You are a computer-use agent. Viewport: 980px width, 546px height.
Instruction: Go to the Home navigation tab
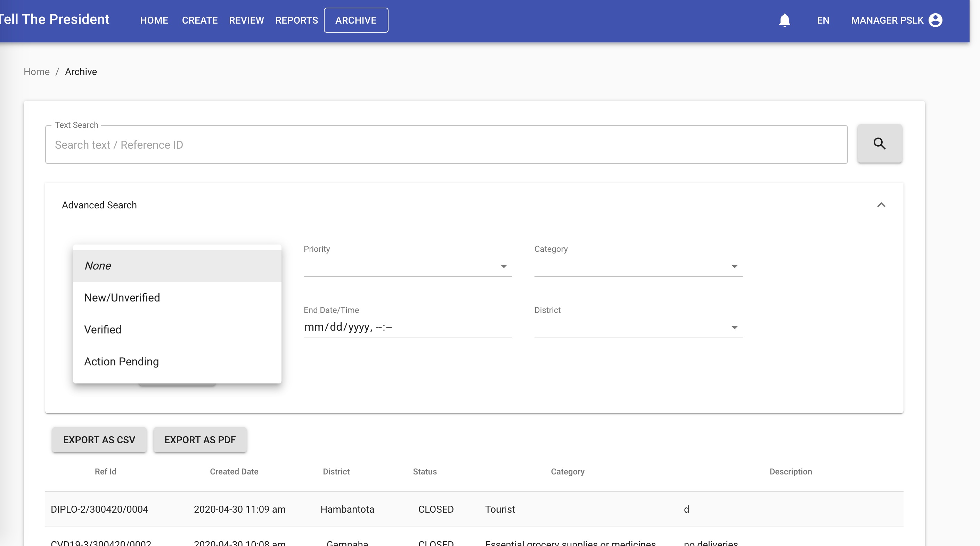[154, 20]
